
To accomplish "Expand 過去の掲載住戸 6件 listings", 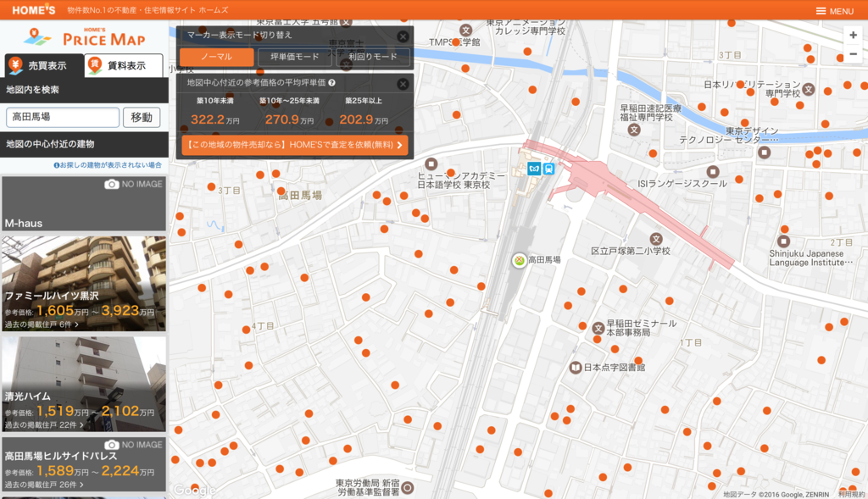I will pos(42,324).
